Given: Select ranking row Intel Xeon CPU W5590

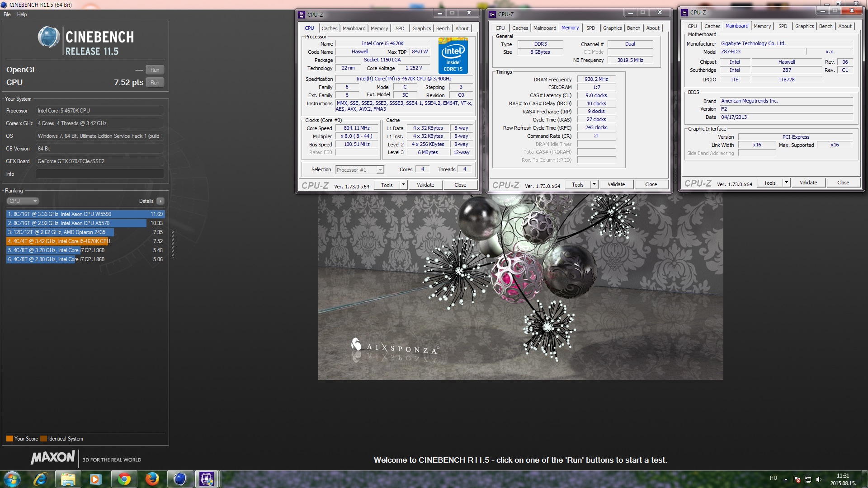Looking at the screenshot, I should click(85, 214).
